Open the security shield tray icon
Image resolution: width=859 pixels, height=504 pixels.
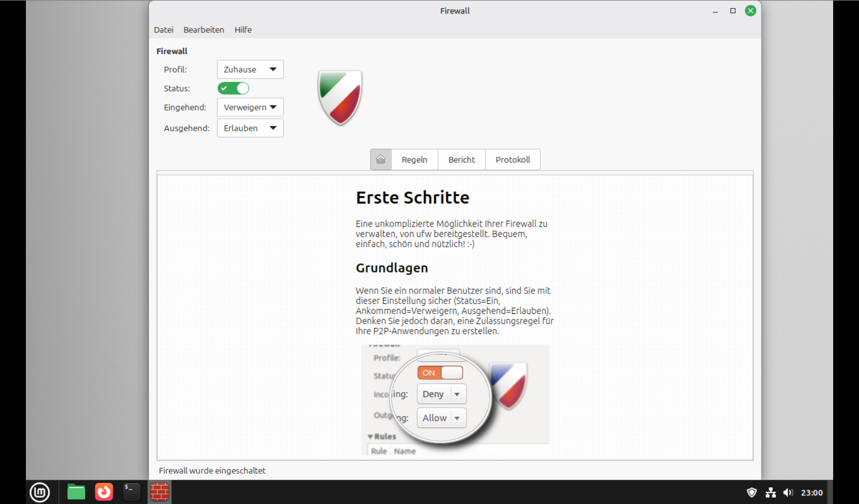[752, 493]
